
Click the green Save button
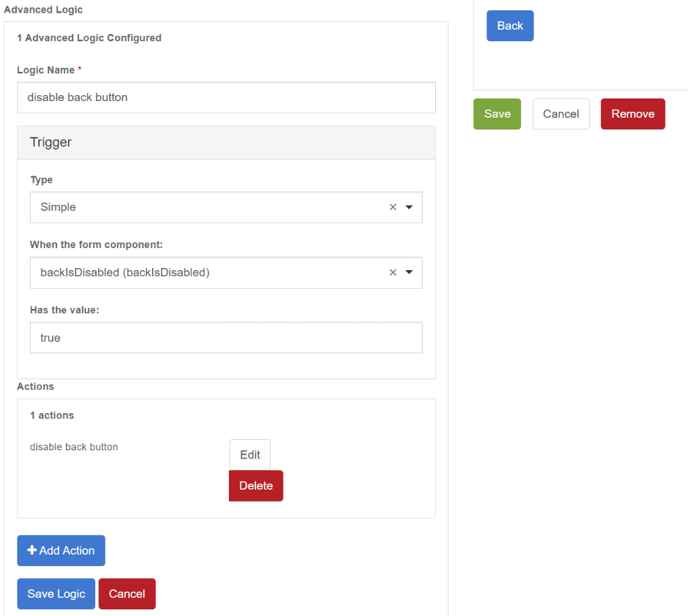coord(497,114)
